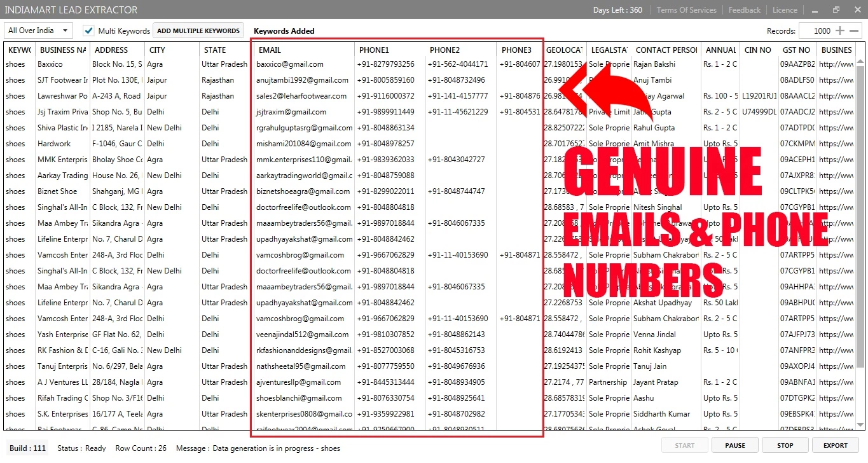Click the CITY column header
868x463 pixels.
pyautogui.click(x=157, y=50)
